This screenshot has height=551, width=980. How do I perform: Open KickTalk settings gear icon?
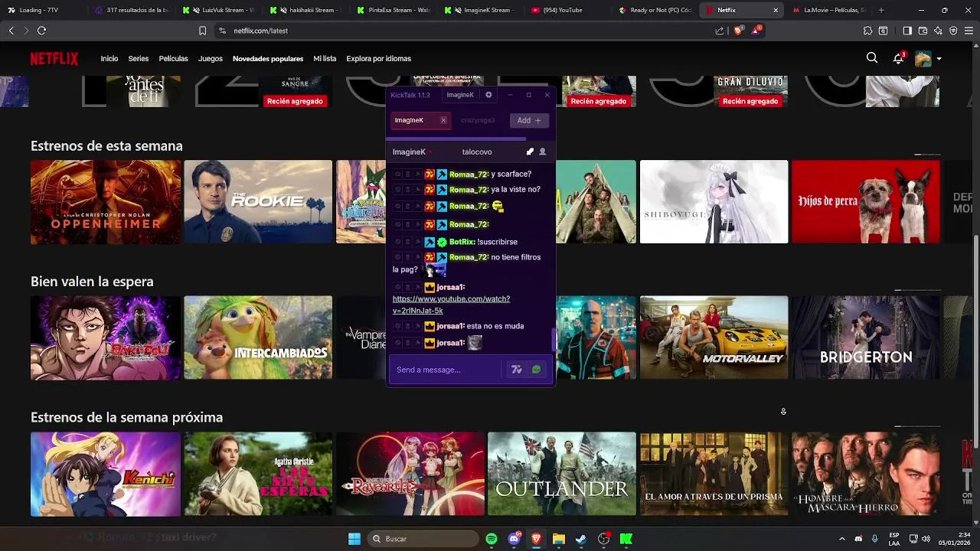[488, 95]
